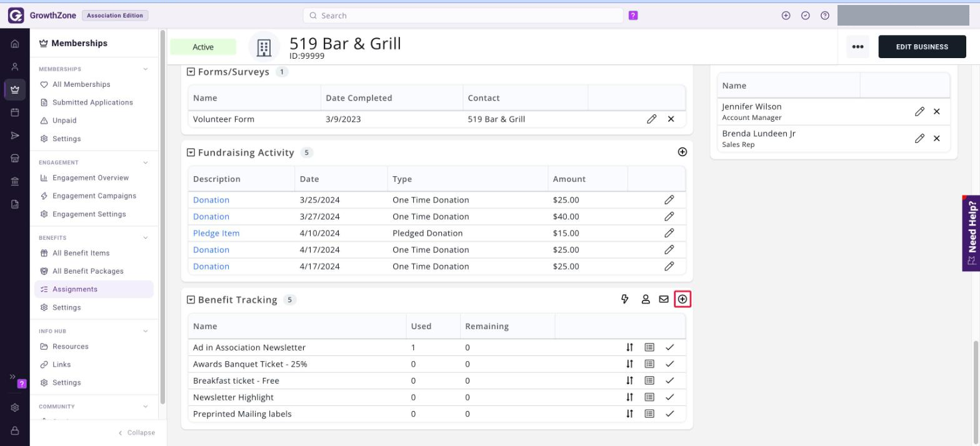Edit Brenda Lundeen Jr's assignment
The image size is (980, 446).
tap(919, 139)
